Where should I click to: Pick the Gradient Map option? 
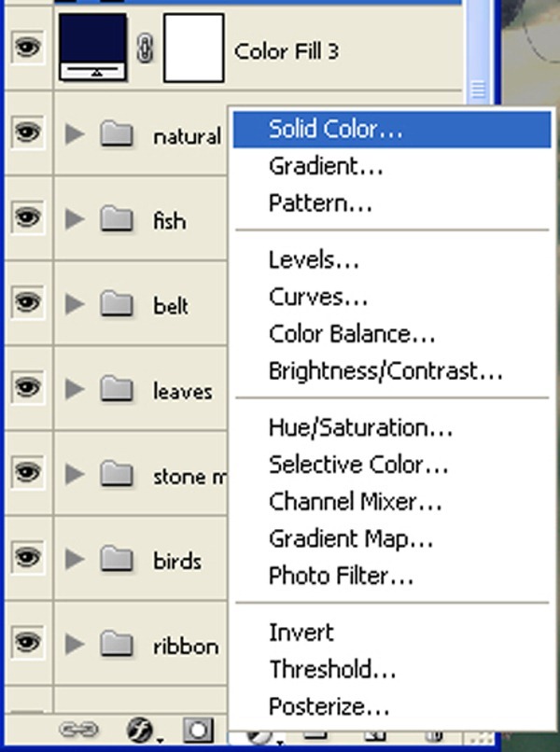pyautogui.click(x=351, y=538)
